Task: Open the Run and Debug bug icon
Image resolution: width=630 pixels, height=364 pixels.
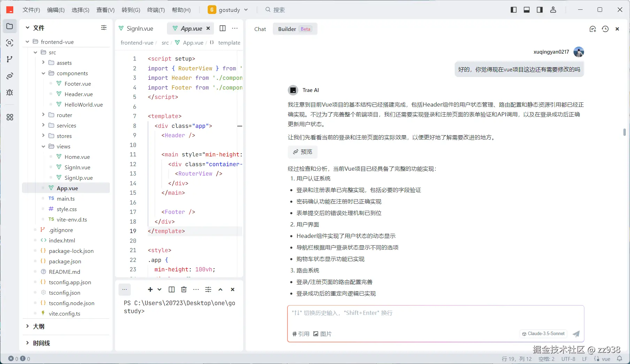Action: pyautogui.click(x=10, y=92)
